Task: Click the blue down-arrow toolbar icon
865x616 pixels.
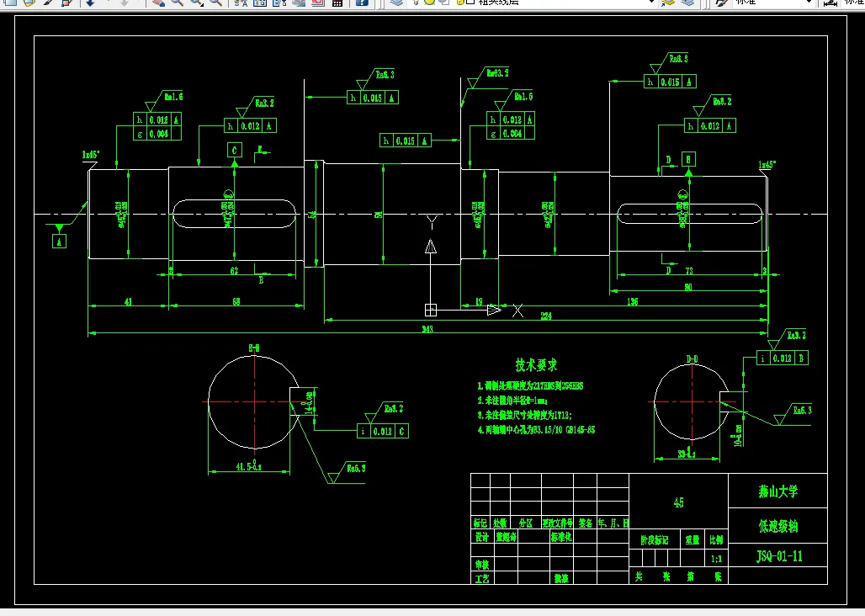Action: [91, 3]
